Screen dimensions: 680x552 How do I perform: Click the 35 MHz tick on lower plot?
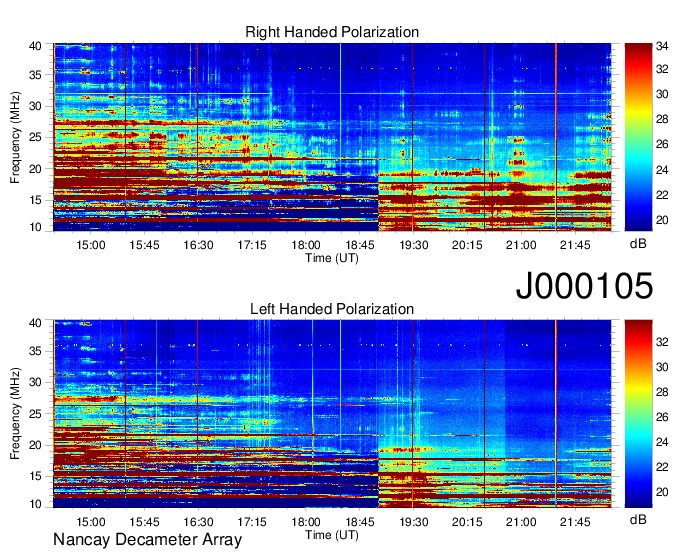click(35, 351)
